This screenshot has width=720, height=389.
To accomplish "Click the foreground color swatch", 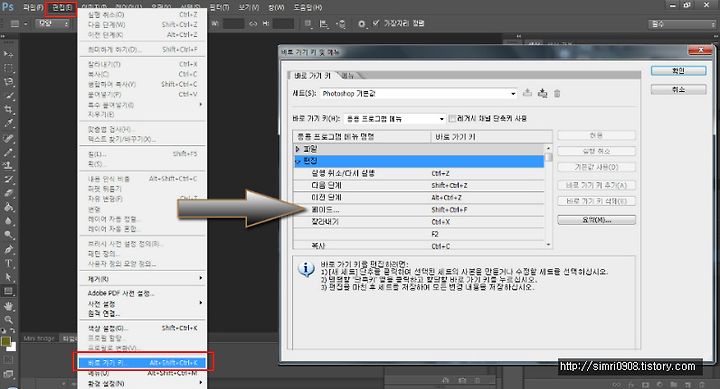I will [6, 341].
